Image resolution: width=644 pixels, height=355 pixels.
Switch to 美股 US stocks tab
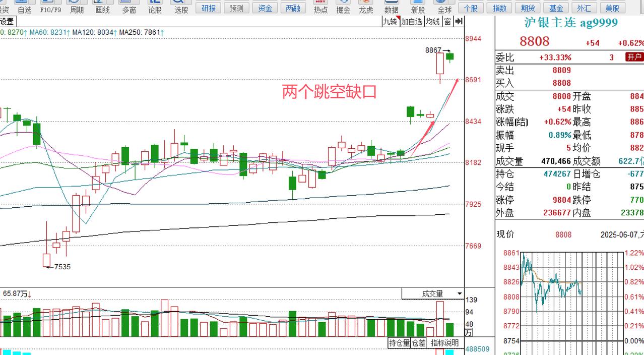tap(612, 8)
